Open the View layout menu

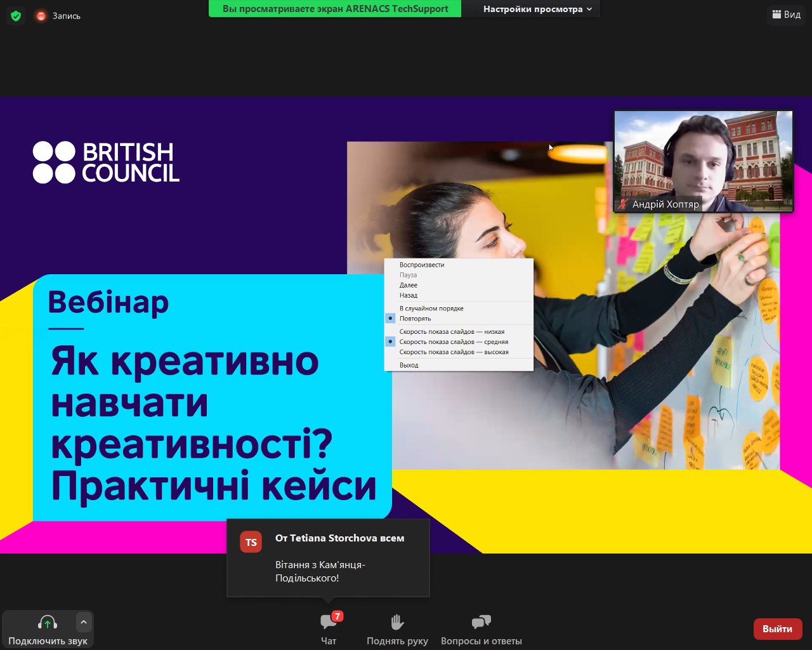pyautogui.click(x=786, y=15)
